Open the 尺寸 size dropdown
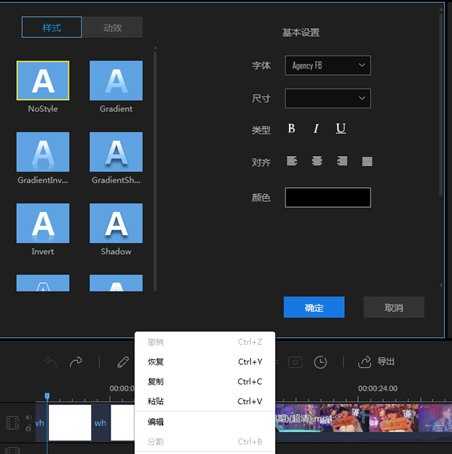452x454 pixels. (328, 98)
